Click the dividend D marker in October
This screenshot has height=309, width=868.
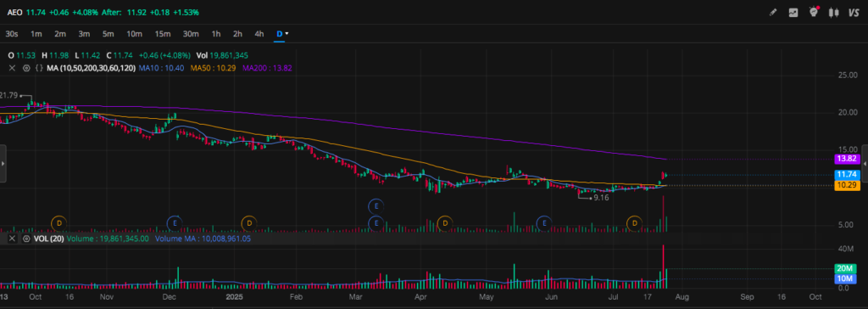tap(58, 223)
